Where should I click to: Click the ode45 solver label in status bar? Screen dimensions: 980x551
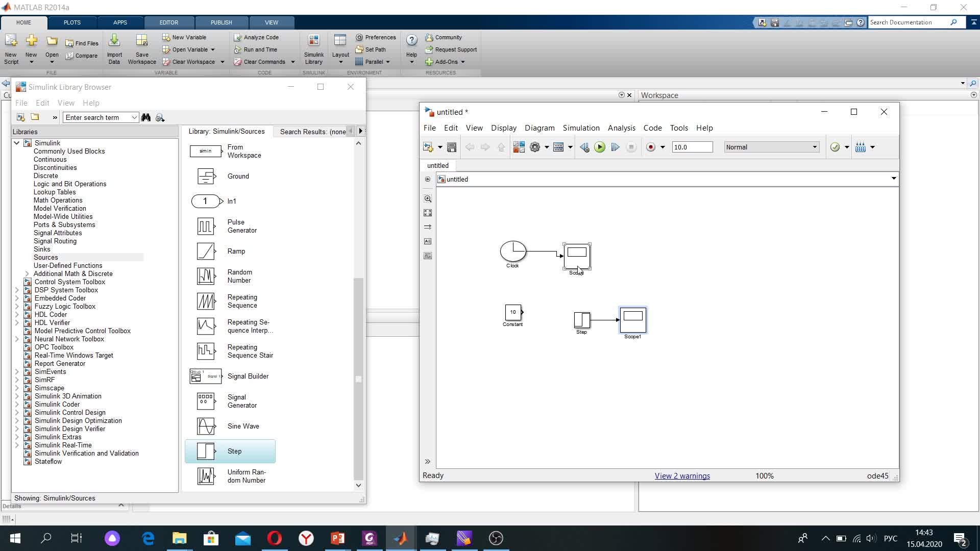pos(877,475)
